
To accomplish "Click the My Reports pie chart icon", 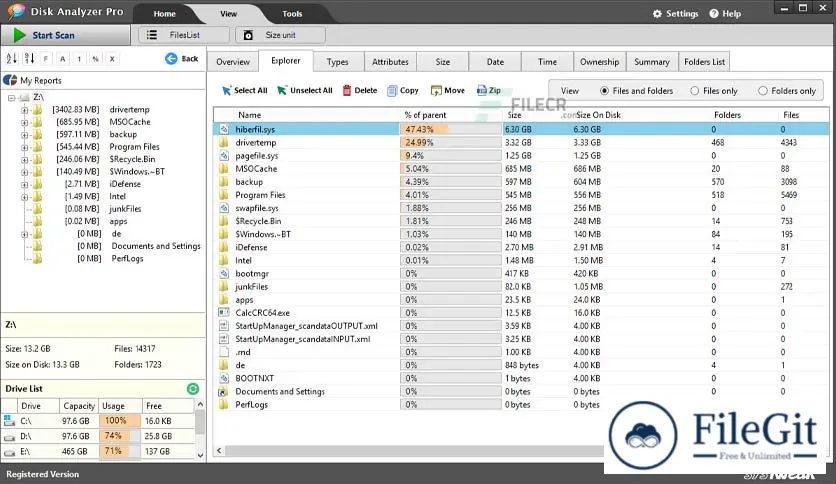I will tap(10, 80).
